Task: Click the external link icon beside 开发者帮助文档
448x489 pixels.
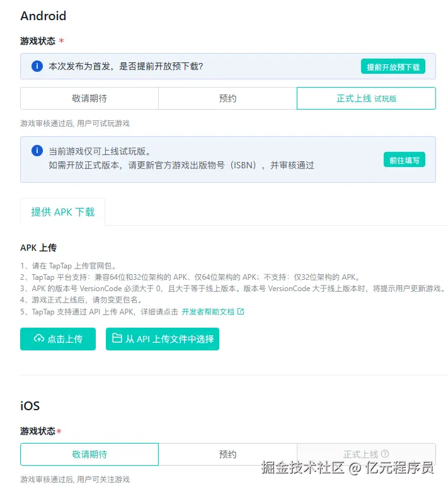Action: (x=240, y=311)
